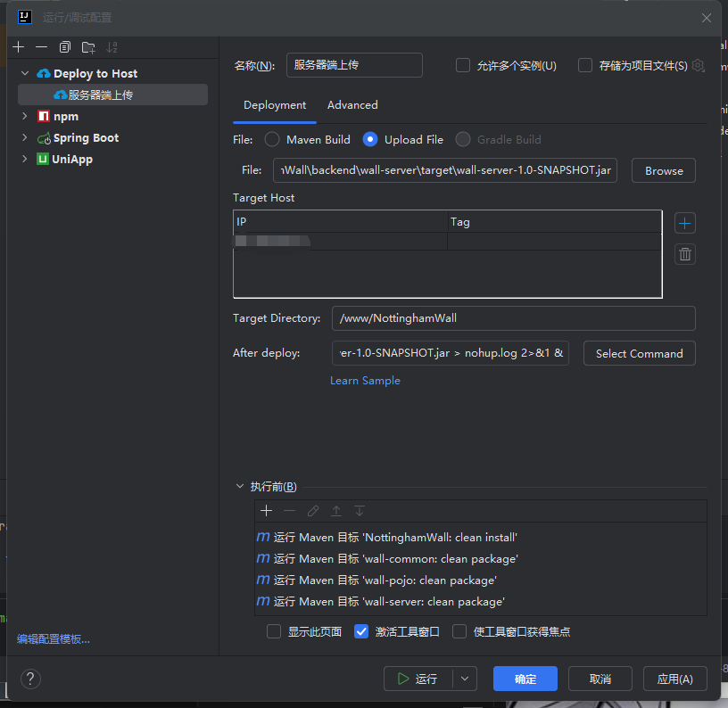Viewport: 728px width, 708px height.
Task: Click the IntelliJ IDEA logo in title bar
Action: point(25,17)
